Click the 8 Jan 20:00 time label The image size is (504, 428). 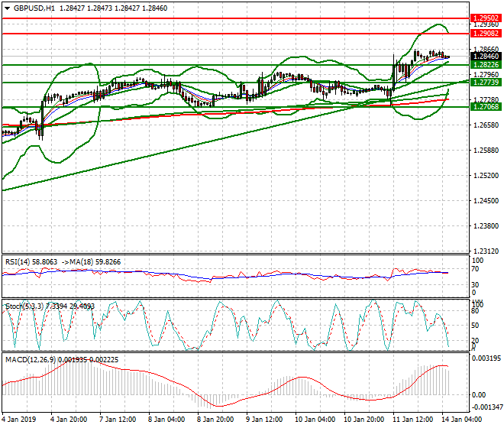(215, 420)
